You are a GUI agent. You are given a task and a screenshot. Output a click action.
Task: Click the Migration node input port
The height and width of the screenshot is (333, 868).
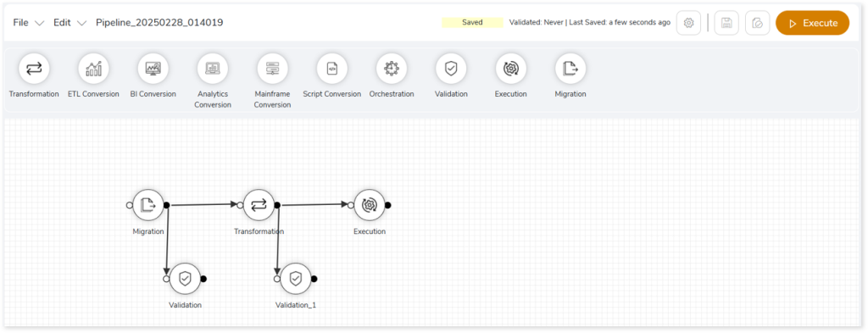pos(130,205)
